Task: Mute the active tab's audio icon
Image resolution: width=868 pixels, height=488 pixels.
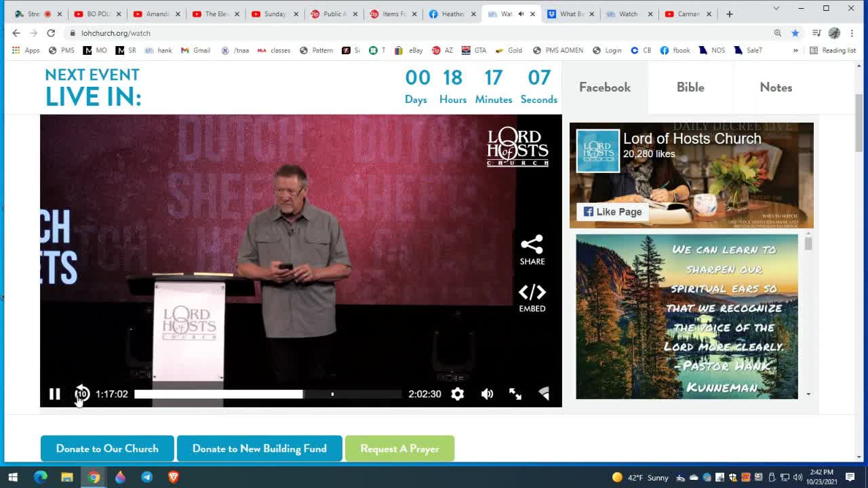Action: (x=521, y=14)
